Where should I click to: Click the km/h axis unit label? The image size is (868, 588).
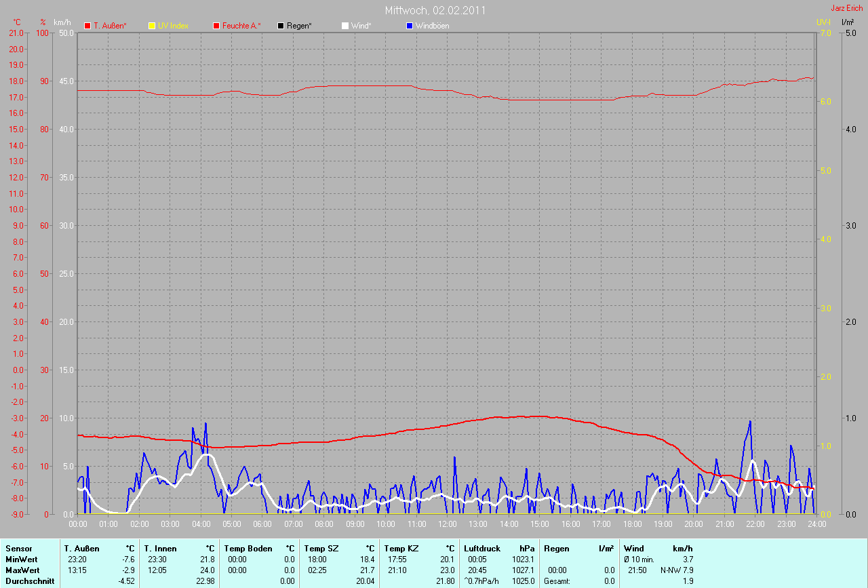[x=64, y=22]
